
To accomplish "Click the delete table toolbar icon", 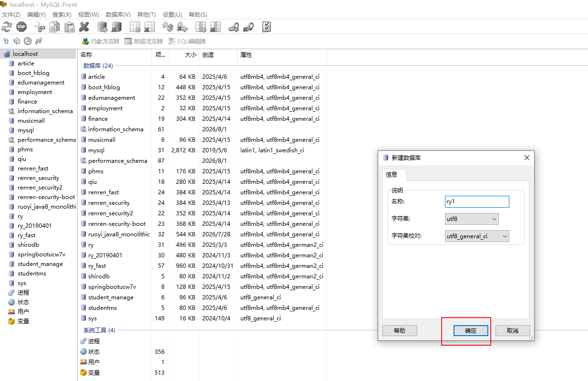I will (150, 27).
